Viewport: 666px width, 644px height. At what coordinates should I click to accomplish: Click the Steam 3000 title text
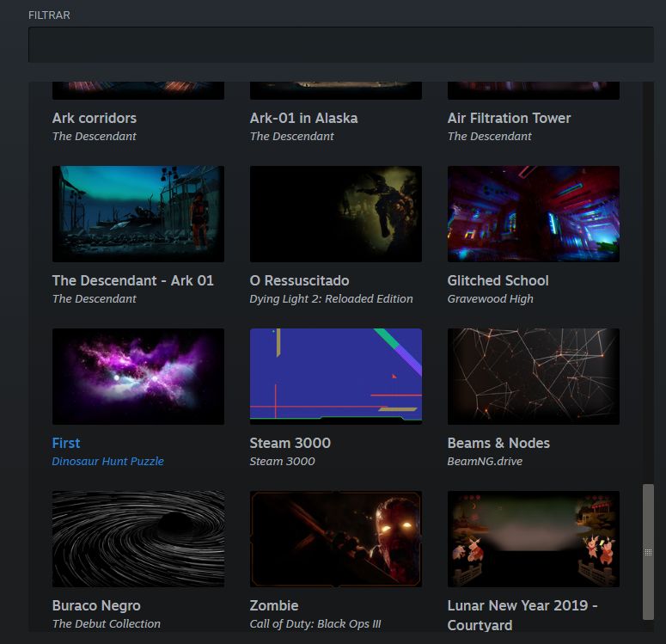[x=290, y=443]
